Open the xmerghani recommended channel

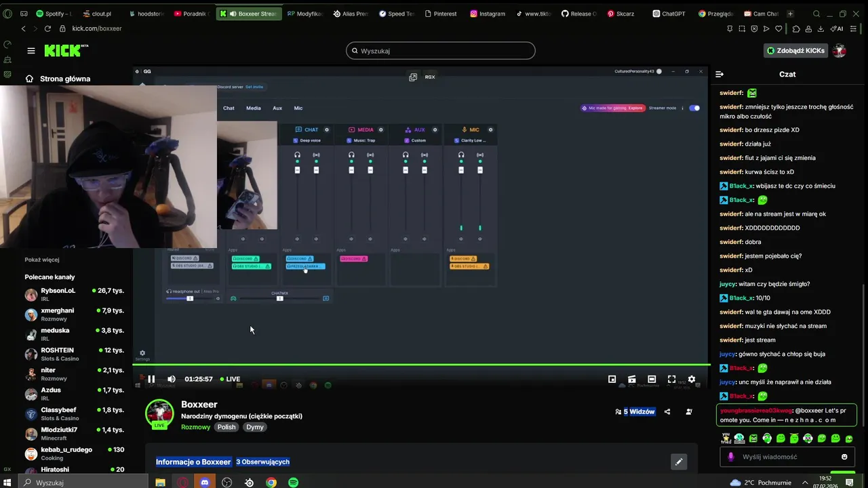point(75,314)
